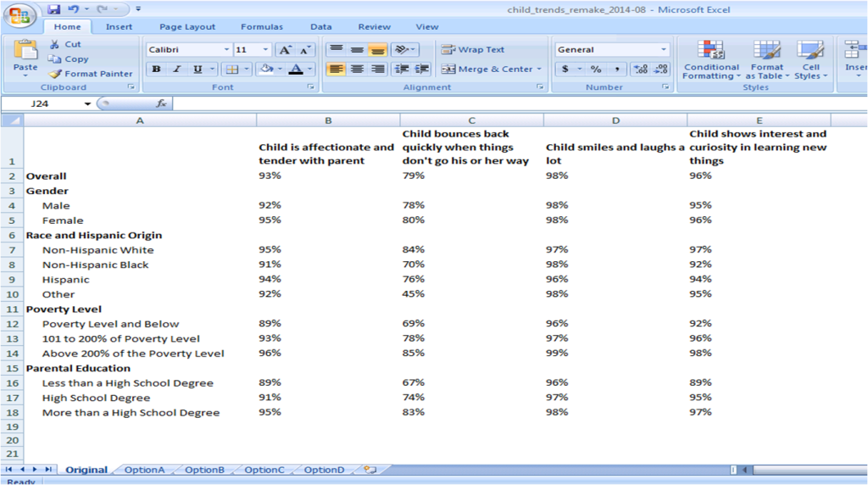Go to the last sheet tab arrow
This screenshot has width=868, height=485.
[48, 470]
